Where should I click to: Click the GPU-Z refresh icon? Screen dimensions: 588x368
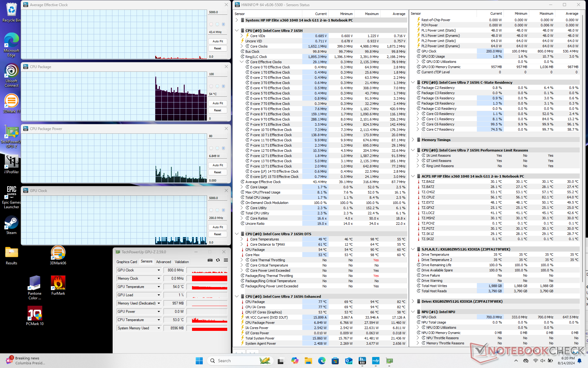tap(218, 260)
